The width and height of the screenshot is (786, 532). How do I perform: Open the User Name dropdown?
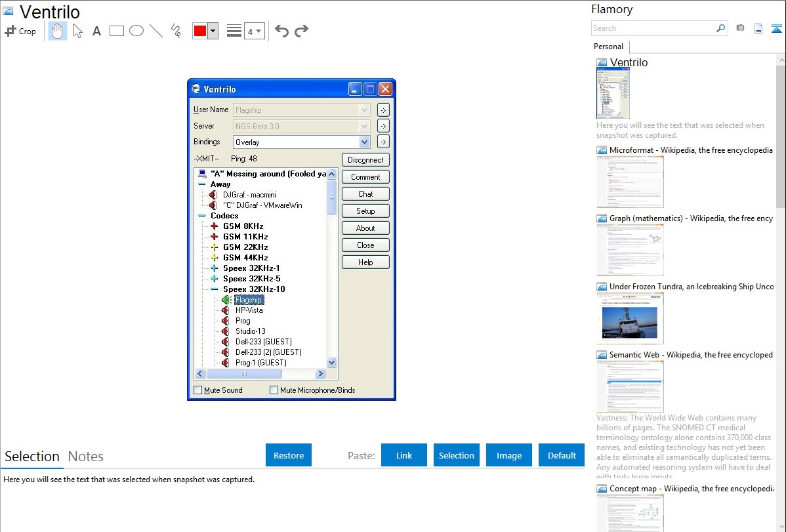[x=364, y=110]
